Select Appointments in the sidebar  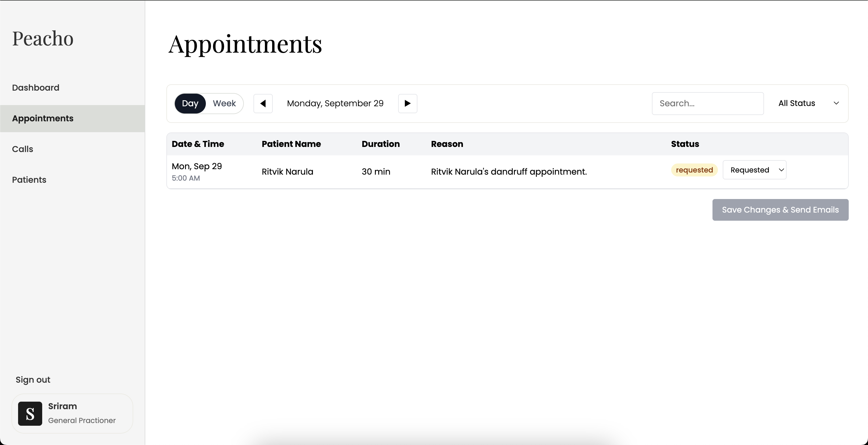click(x=43, y=119)
